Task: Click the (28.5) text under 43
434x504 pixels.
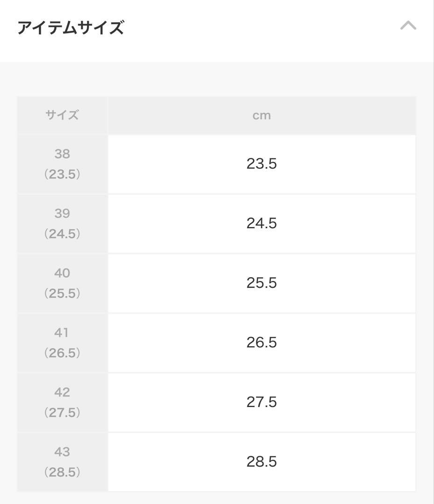Action: point(62,472)
